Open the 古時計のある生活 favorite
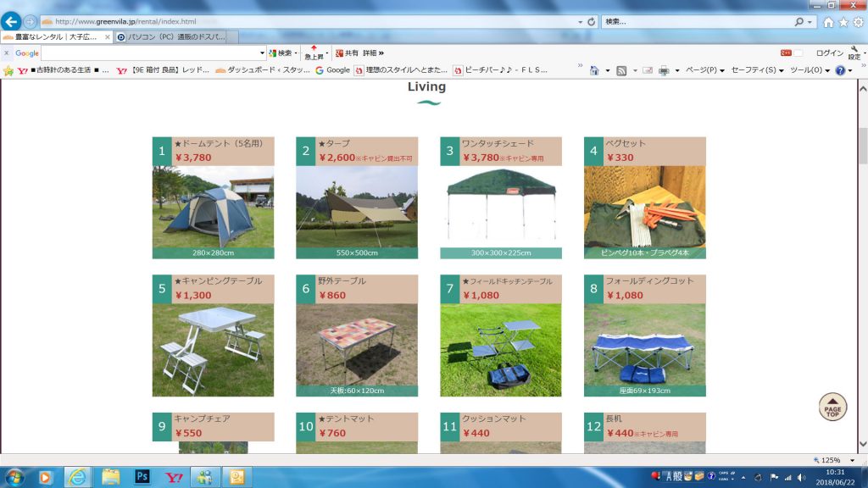The width and height of the screenshot is (868, 488). [63, 70]
